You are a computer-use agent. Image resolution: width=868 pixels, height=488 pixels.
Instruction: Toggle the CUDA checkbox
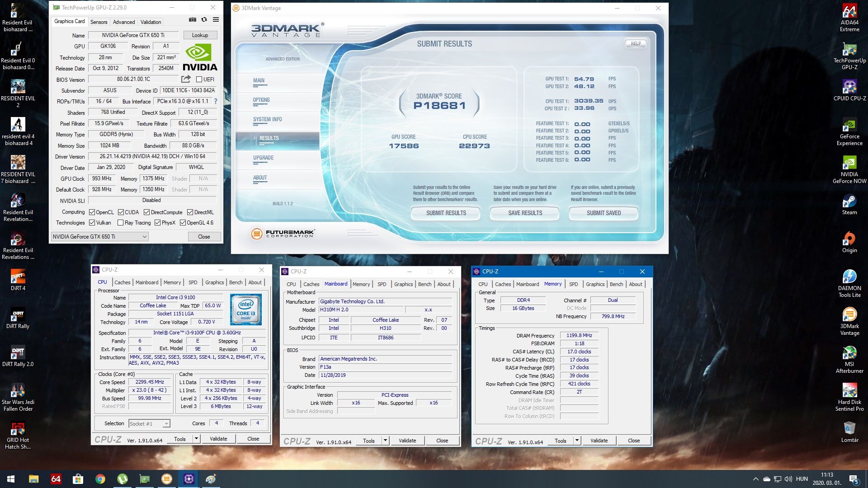[121, 212]
